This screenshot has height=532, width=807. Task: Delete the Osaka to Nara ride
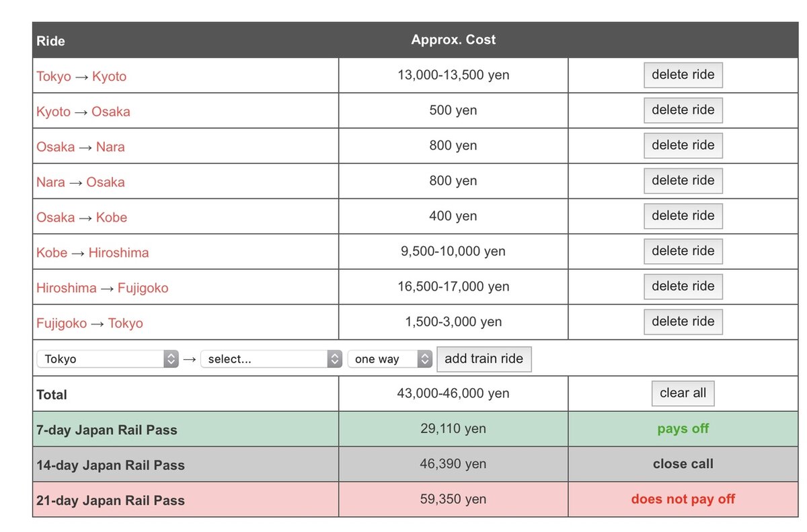(683, 145)
